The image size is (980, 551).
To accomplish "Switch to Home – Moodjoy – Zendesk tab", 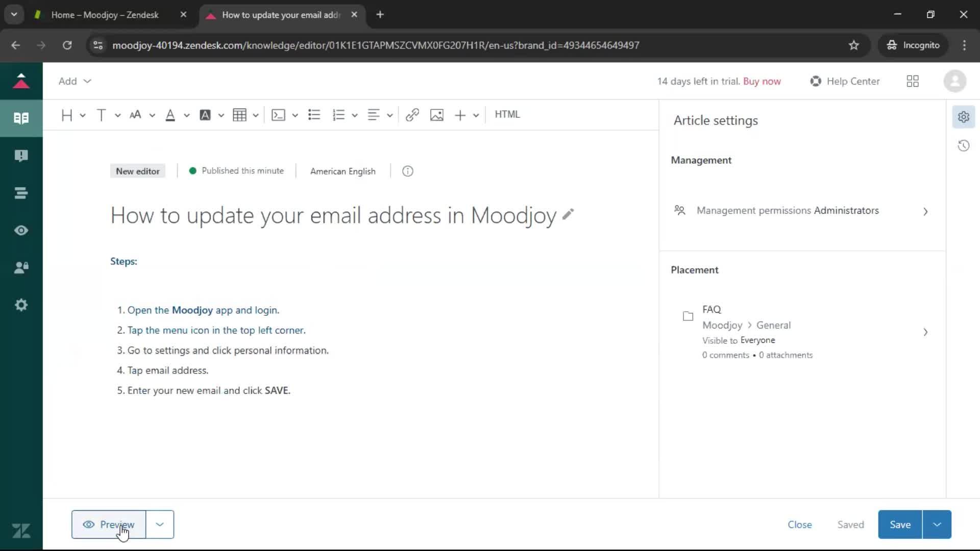I will coord(105,15).
